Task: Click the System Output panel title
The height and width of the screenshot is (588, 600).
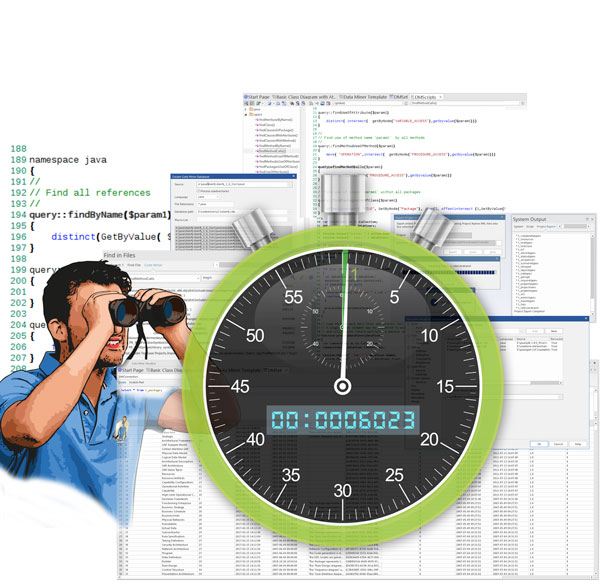Action: tap(532, 218)
